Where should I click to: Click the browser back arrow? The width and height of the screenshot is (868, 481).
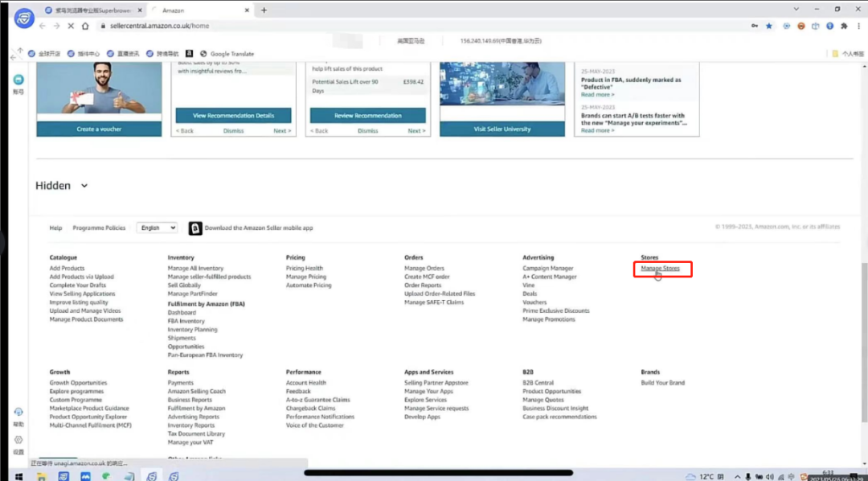pyautogui.click(x=43, y=26)
